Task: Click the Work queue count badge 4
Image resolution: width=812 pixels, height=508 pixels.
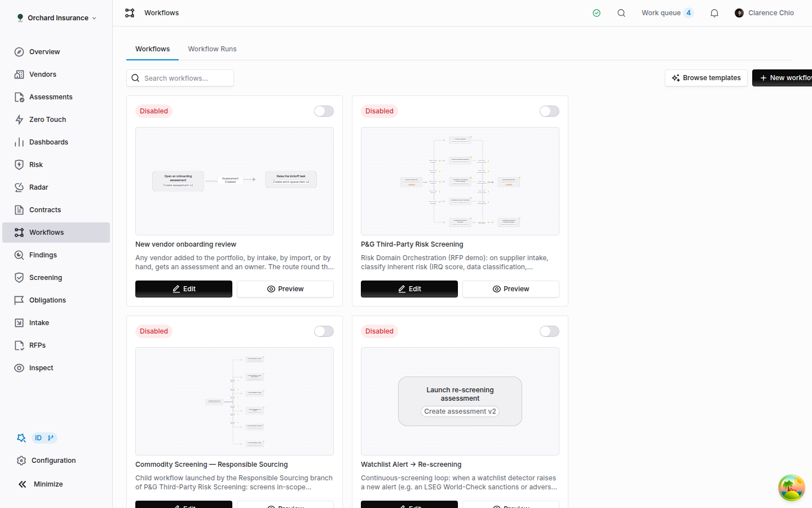Action: coord(689,13)
